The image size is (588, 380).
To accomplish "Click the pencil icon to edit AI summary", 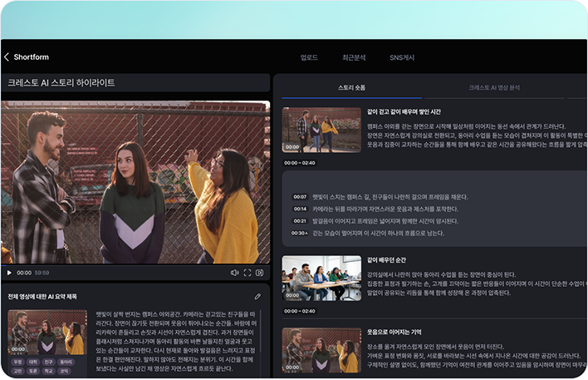I will (257, 296).
